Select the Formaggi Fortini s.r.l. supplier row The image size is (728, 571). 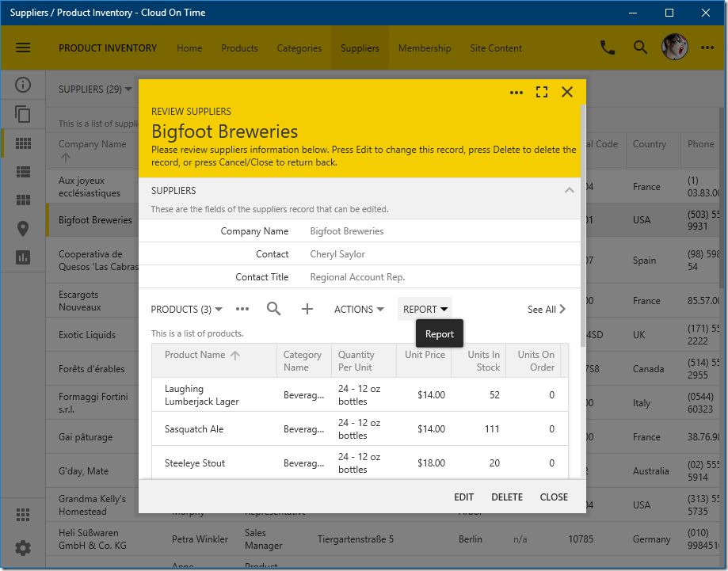click(93, 402)
